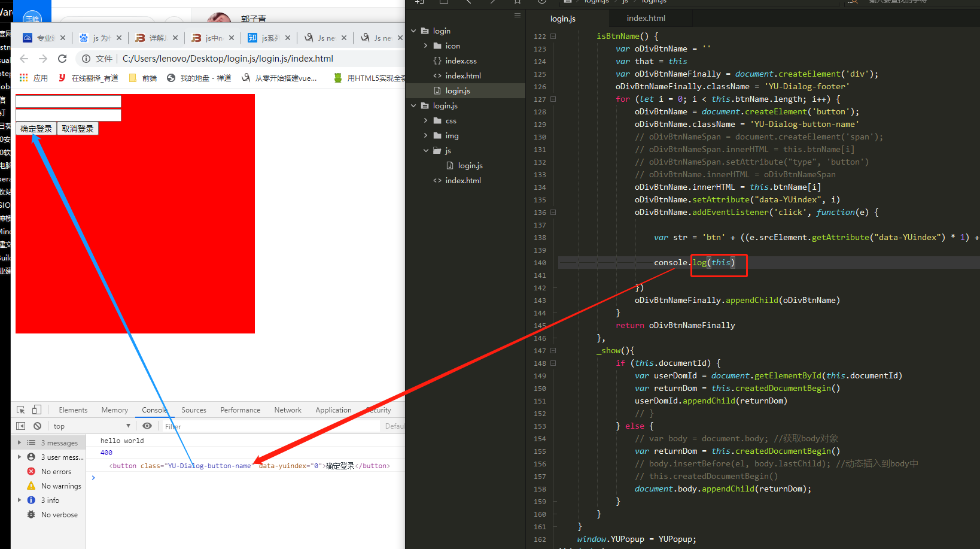Close the 详解 browser tab
Viewport: 980px width, 549px height.
(175, 38)
